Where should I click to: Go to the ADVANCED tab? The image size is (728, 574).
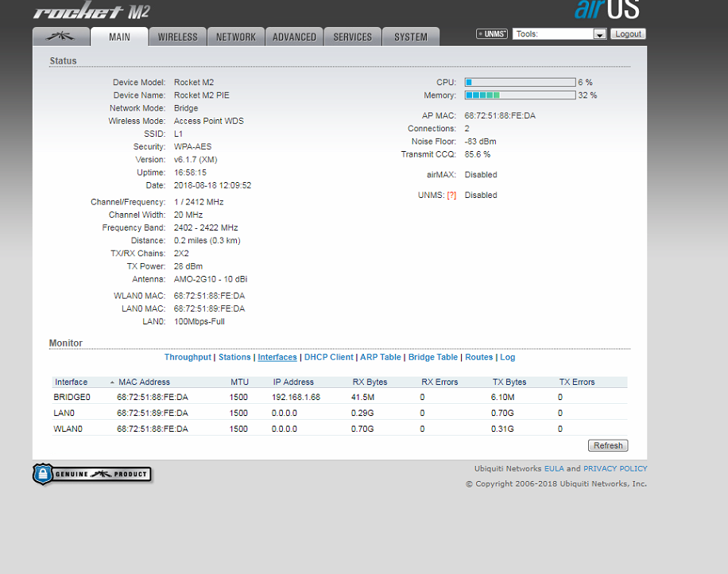(x=294, y=37)
